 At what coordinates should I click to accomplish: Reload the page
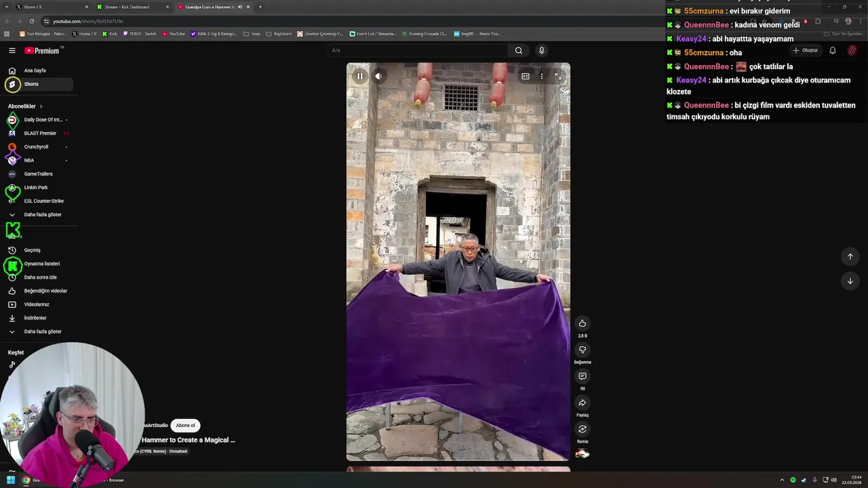(31, 21)
